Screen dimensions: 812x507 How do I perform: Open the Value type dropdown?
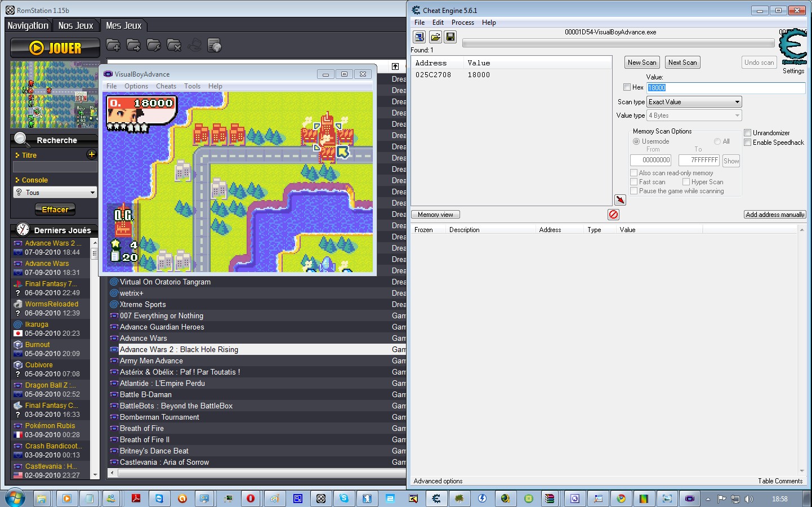[x=694, y=115]
